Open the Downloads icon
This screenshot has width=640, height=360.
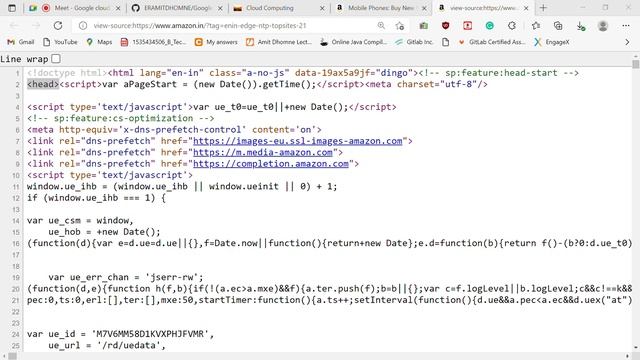[580, 26]
